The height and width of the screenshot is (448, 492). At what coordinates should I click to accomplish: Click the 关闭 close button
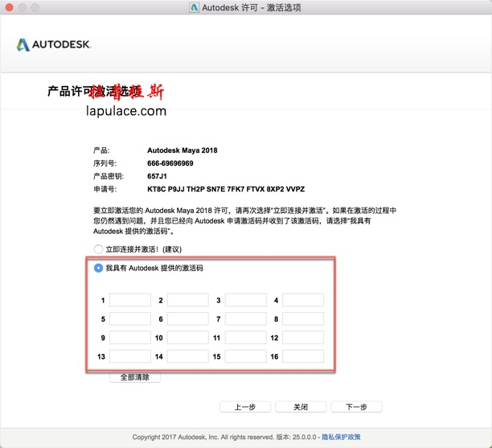301,407
